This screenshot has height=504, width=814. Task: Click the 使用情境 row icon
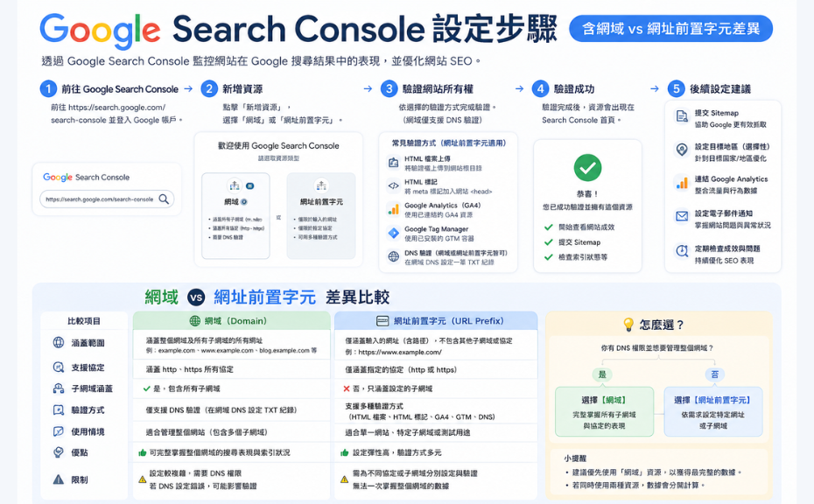[x=59, y=431]
